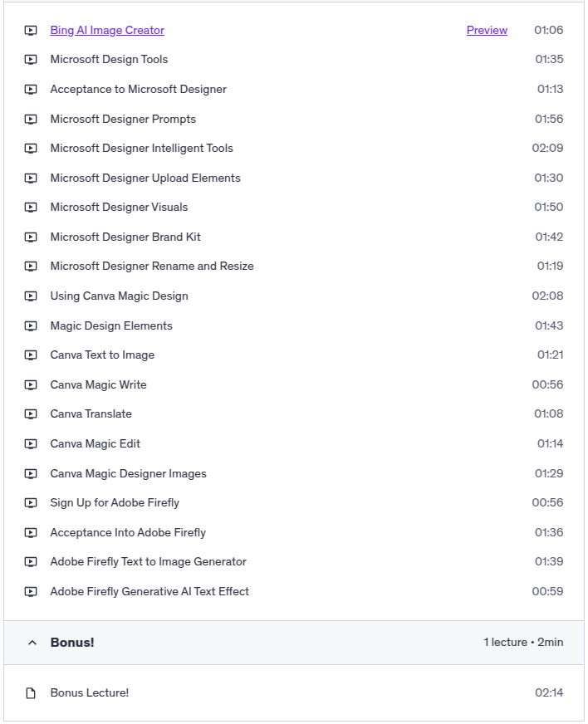Open the Bing AI Image Creator link
The height and width of the screenshot is (724, 588).
coord(107,31)
